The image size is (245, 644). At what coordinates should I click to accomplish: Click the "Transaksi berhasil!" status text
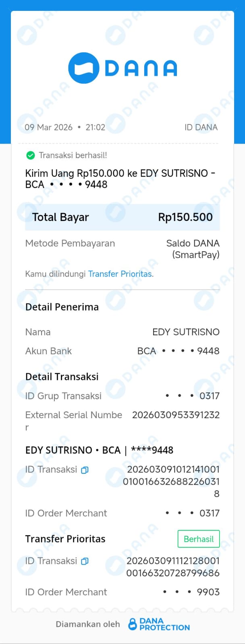pyautogui.click(x=73, y=155)
